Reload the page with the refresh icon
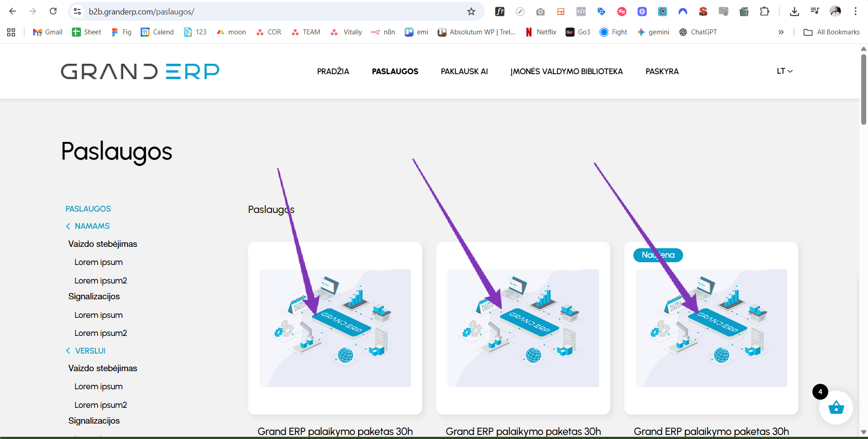 pos(53,11)
